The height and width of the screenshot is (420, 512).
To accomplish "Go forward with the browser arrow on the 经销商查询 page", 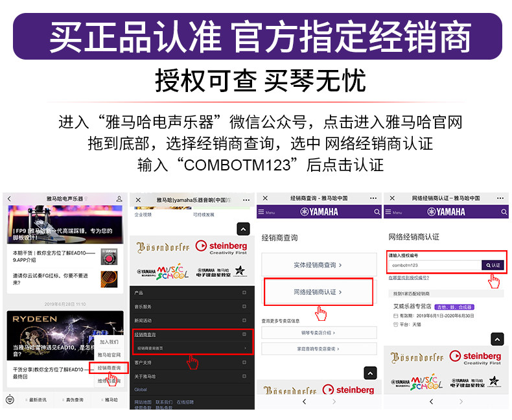I will click(334, 401).
